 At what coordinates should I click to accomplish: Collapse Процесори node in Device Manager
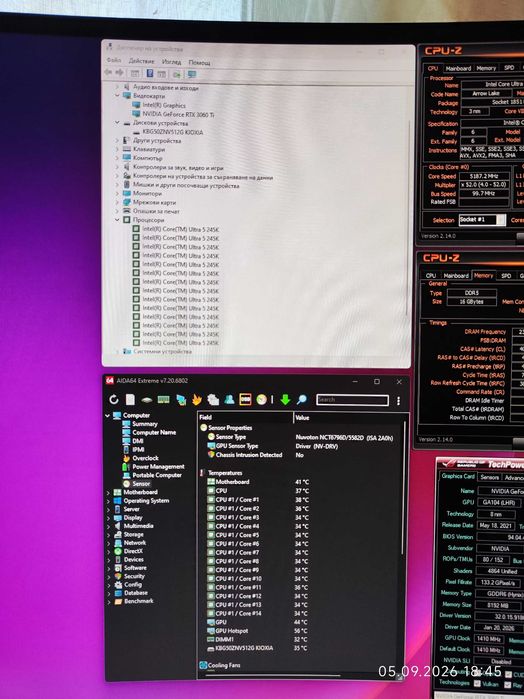coord(117,220)
